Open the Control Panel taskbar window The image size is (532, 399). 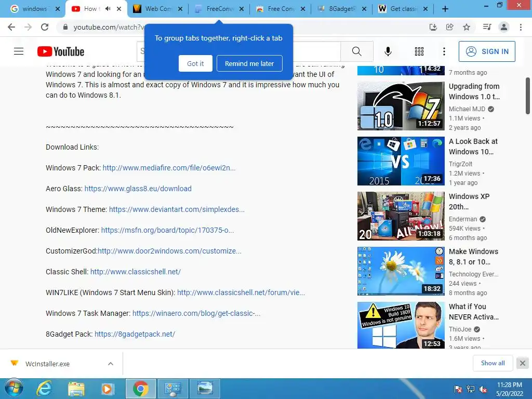172,389
